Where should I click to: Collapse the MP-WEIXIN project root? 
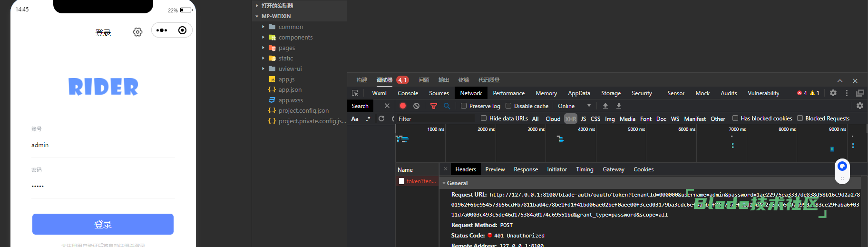click(257, 16)
